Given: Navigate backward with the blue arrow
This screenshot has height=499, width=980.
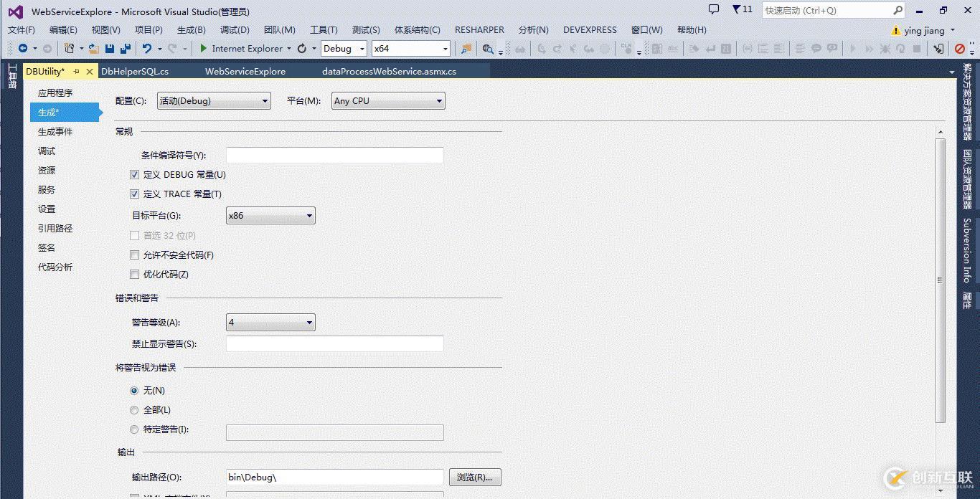Looking at the screenshot, I should click(23, 48).
